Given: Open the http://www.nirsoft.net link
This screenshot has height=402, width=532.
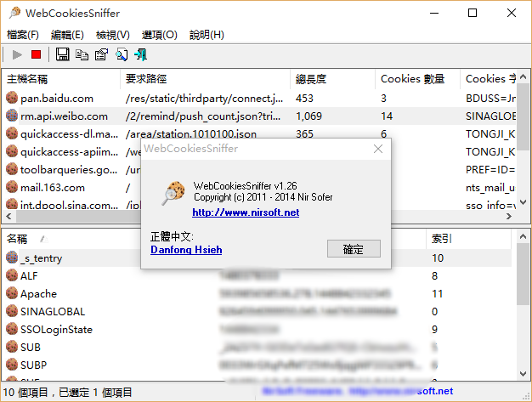Looking at the screenshot, I should tap(246, 212).
